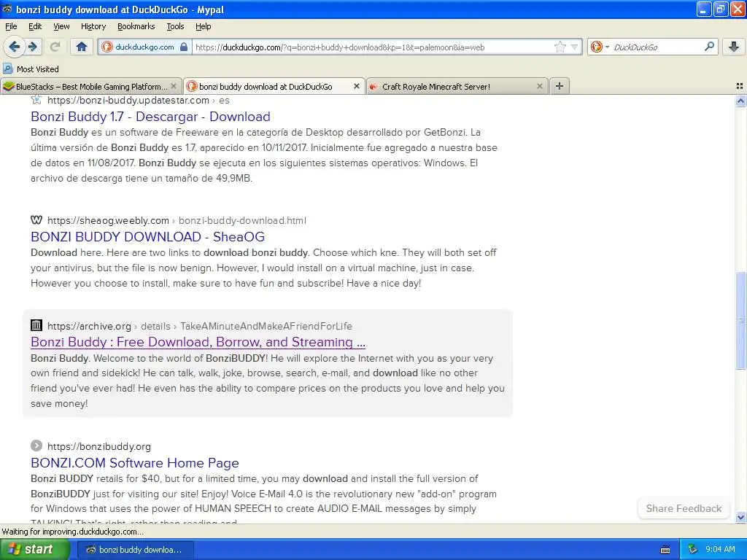Open the Help menu
The image size is (747, 560).
pos(203,26)
